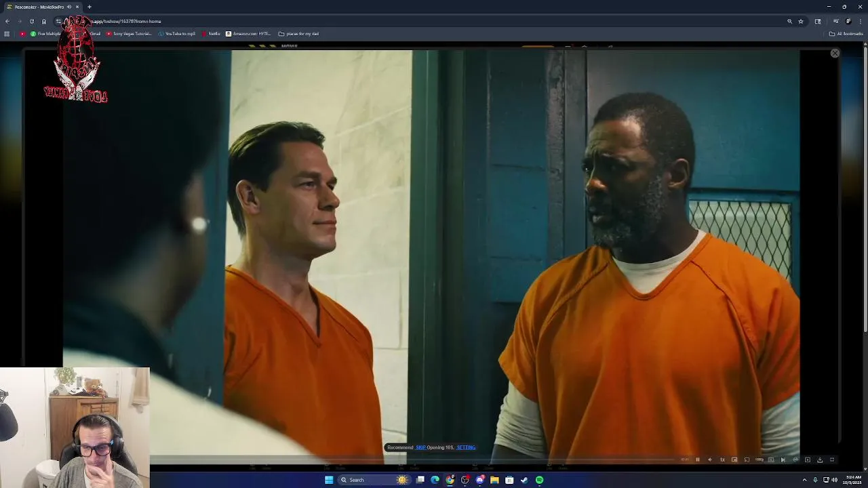Viewport: 868px width, 488px height.
Task: Open the Windows Start menu
Action: tap(329, 480)
